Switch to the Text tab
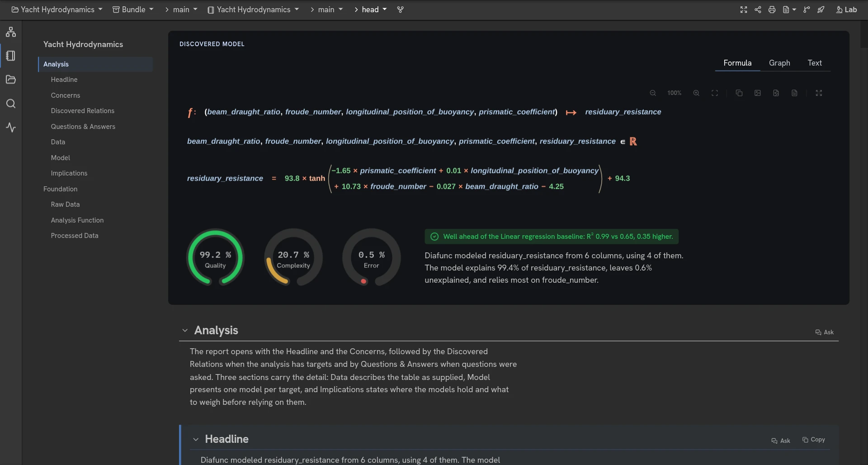Screen dimensions: 868x465 point(815,63)
